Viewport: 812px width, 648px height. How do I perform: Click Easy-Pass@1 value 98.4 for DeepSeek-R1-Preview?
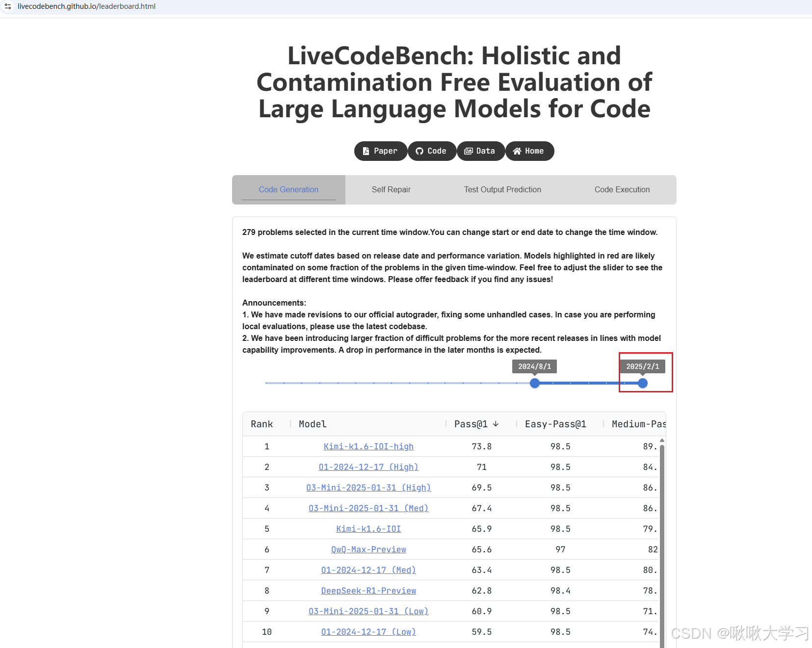(x=560, y=591)
